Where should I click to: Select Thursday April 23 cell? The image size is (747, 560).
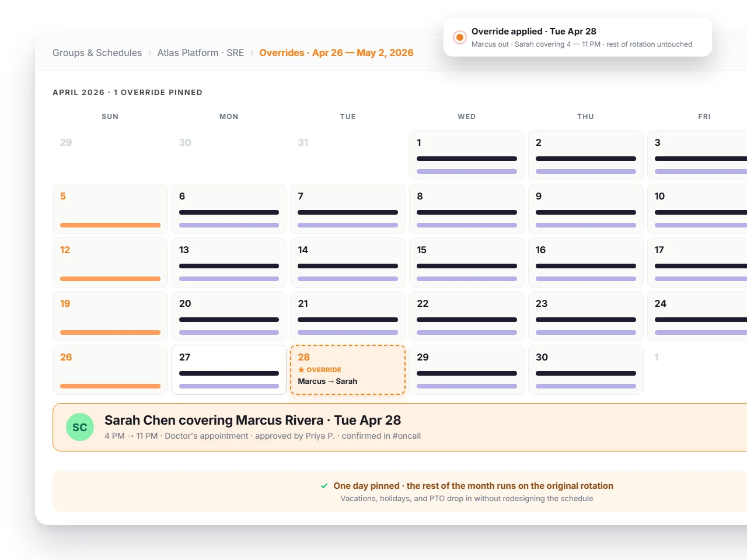tap(586, 316)
